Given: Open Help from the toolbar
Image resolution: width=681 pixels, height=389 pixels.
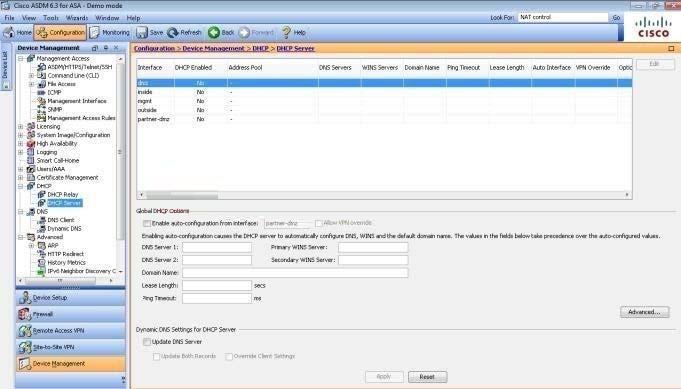Looking at the screenshot, I should [x=294, y=33].
